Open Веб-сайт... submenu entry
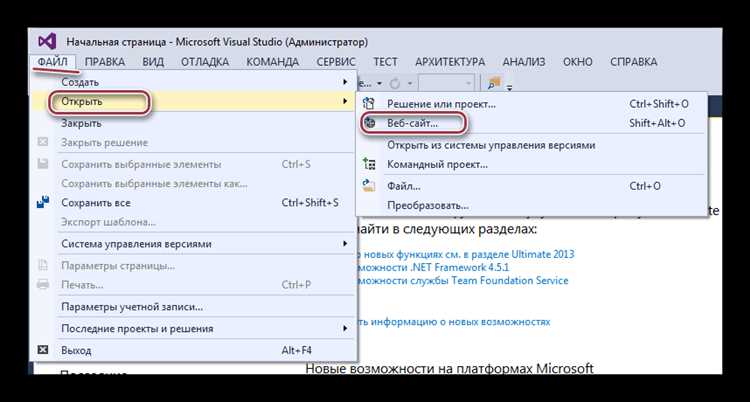This screenshot has width=750, height=402. coord(531,123)
